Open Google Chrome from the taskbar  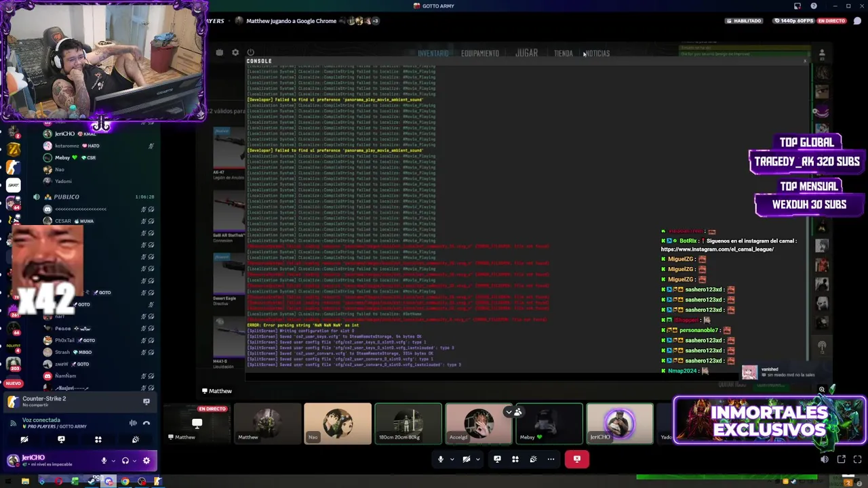point(125,482)
